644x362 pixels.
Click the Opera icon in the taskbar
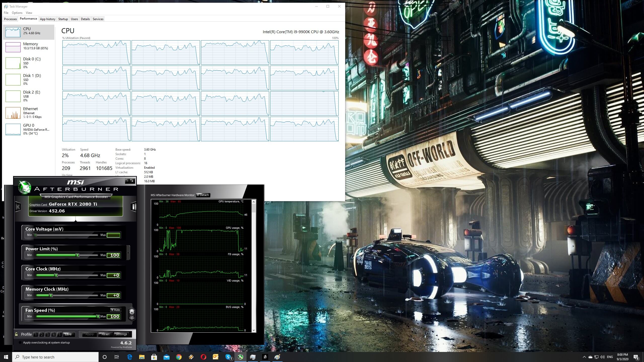204,357
